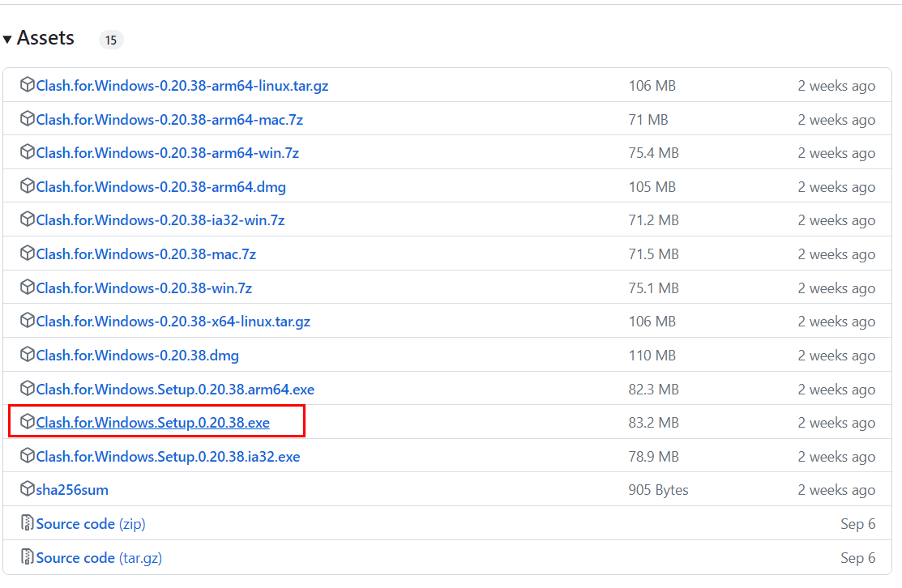This screenshot has width=902, height=588.
Task: Click the 82.3 MB file size
Action: coord(653,389)
